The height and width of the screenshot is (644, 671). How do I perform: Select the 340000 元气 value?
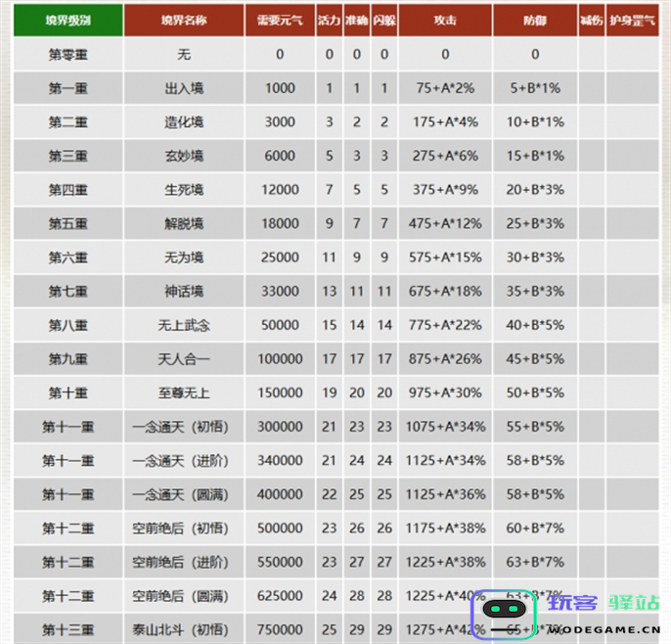point(280,460)
